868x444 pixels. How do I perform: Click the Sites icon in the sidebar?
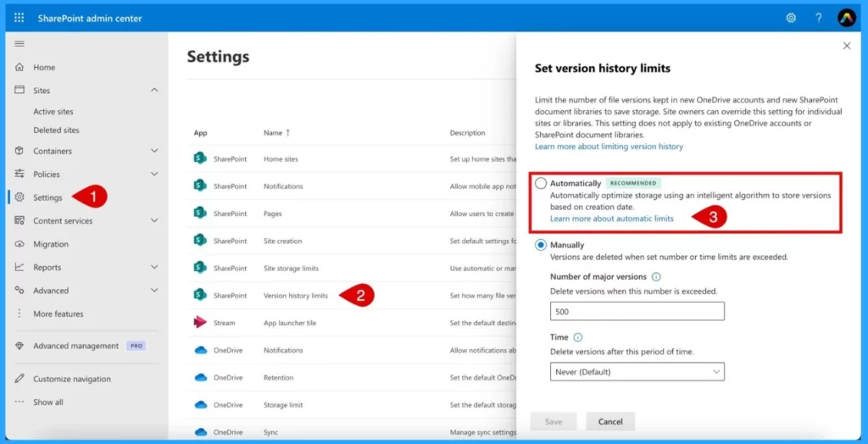[x=19, y=90]
